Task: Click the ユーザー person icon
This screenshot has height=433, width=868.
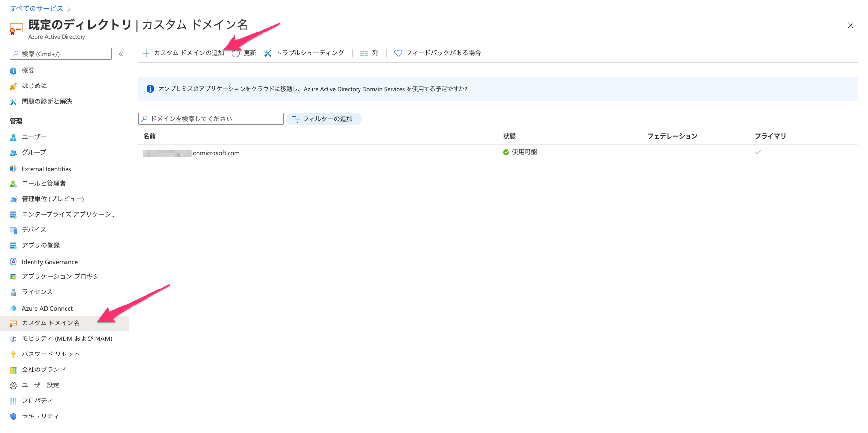Action: point(13,137)
